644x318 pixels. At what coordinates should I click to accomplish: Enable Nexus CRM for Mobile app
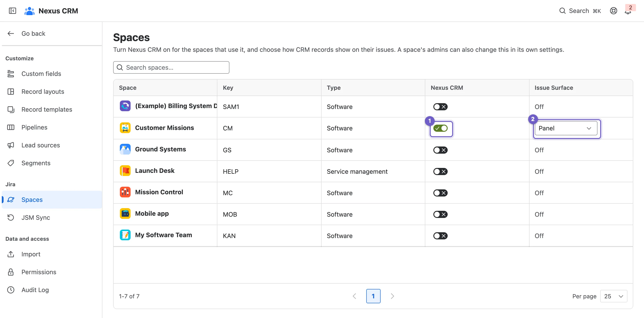[440, 214]
